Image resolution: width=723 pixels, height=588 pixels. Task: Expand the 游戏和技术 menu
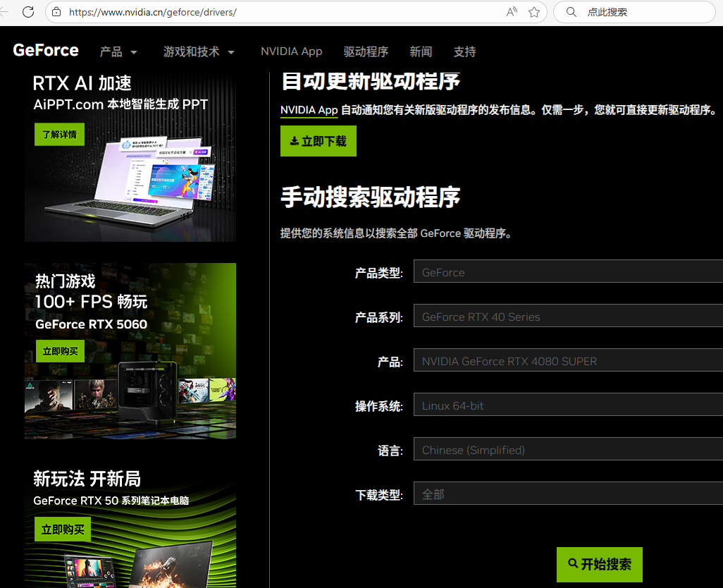[x=199, y=51]
